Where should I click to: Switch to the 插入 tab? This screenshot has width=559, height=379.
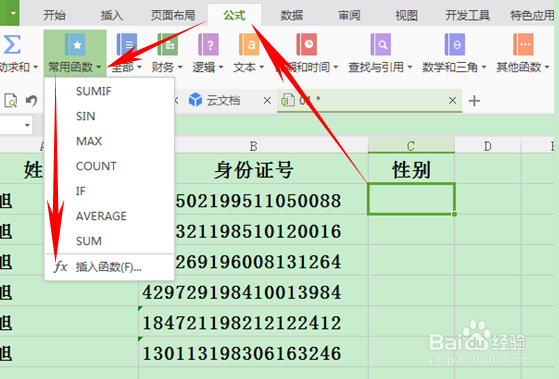tap(112, 15)
